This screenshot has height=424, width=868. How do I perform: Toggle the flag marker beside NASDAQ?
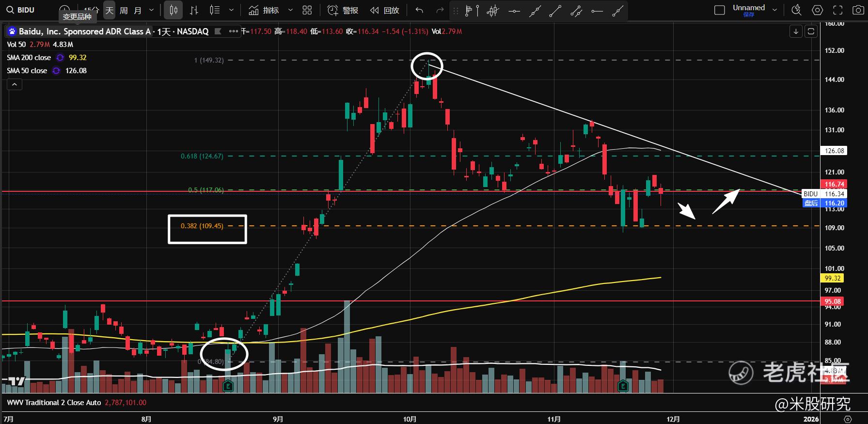click(218, 31)
